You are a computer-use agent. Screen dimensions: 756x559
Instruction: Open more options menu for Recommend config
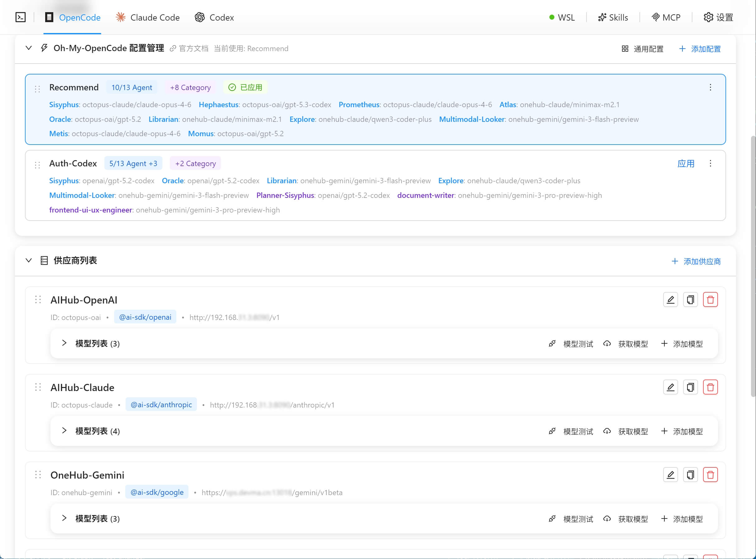[710, 87]
